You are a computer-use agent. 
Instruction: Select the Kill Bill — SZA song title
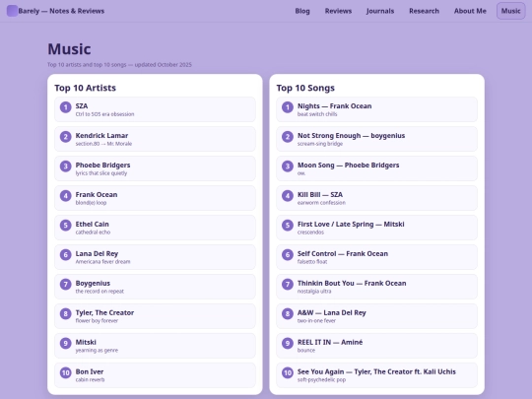pyautogui.click(x=320, y=194)
